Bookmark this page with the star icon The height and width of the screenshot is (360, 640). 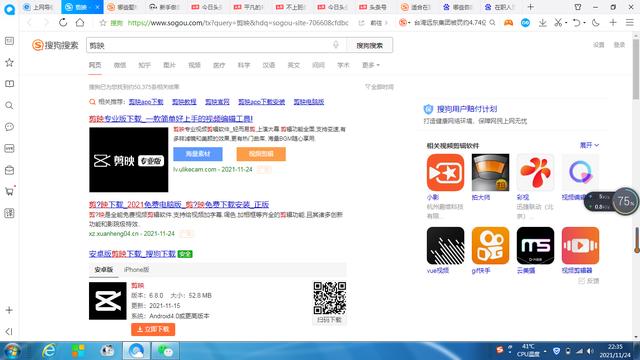[103, 23]
